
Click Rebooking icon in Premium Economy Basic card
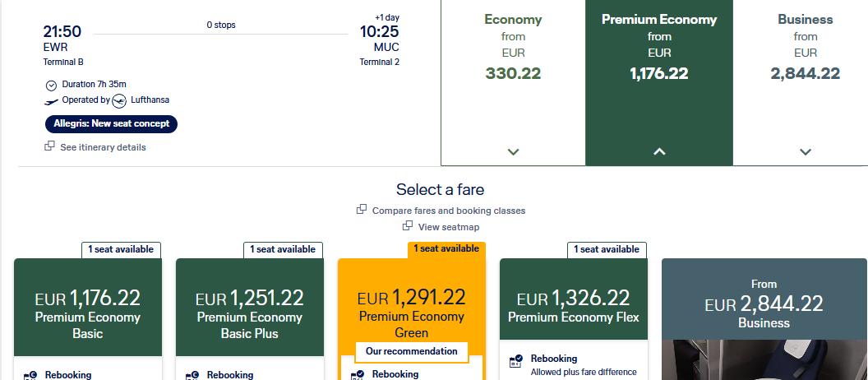tap(30, 376)
